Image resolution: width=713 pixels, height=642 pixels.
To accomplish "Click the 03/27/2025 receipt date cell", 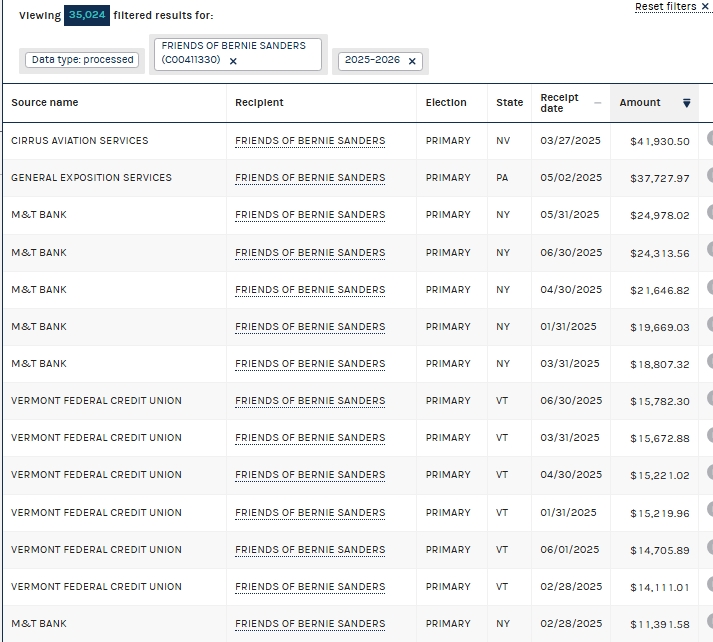I will (x=570, y=141).
